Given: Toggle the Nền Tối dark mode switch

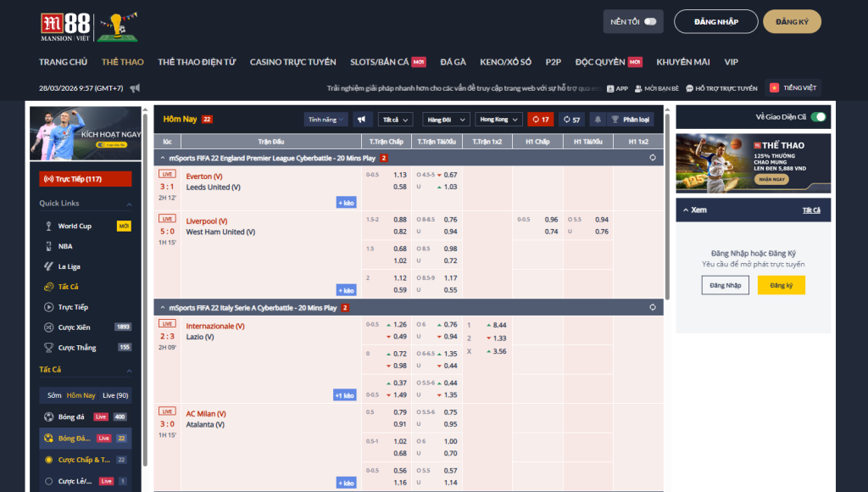Looking at the screenshot, I should pyautogui.click(x=650, y=21).
